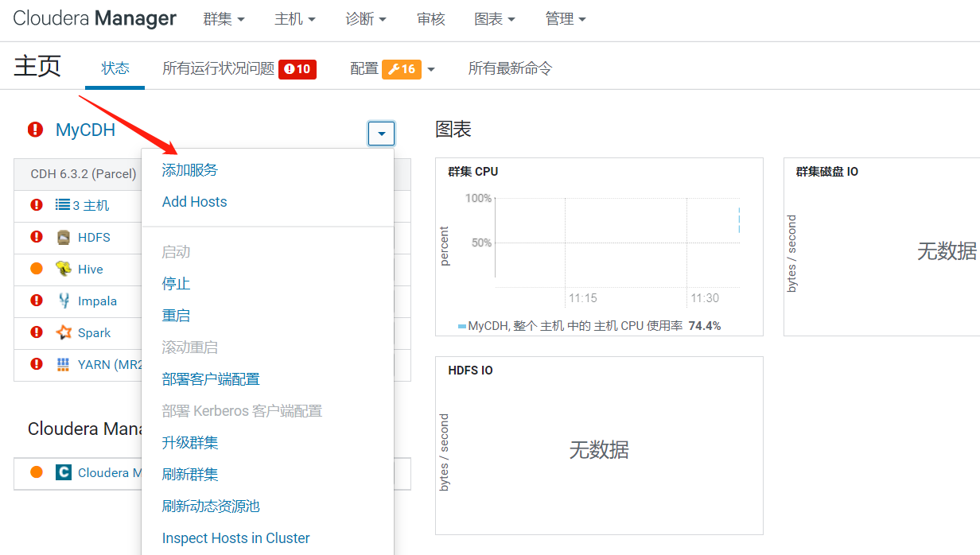This screenshot has width=980, height=555.
Task: Open the MyCDH cluster link
Action: [85, 130]
